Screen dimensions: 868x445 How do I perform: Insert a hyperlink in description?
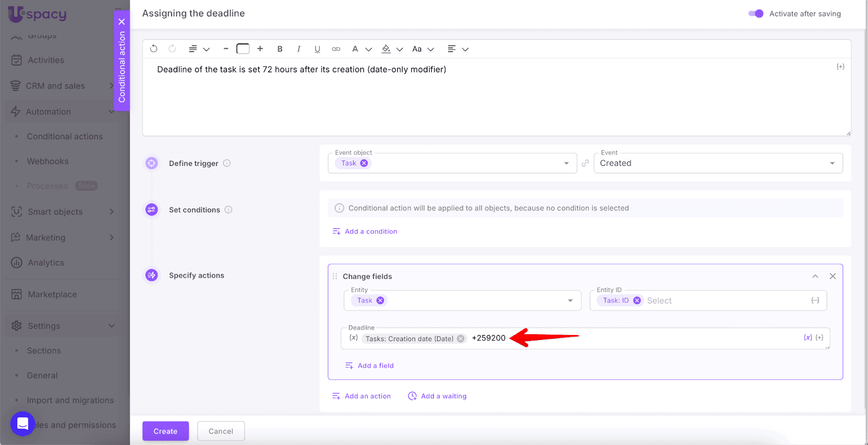tap(336, 49)
